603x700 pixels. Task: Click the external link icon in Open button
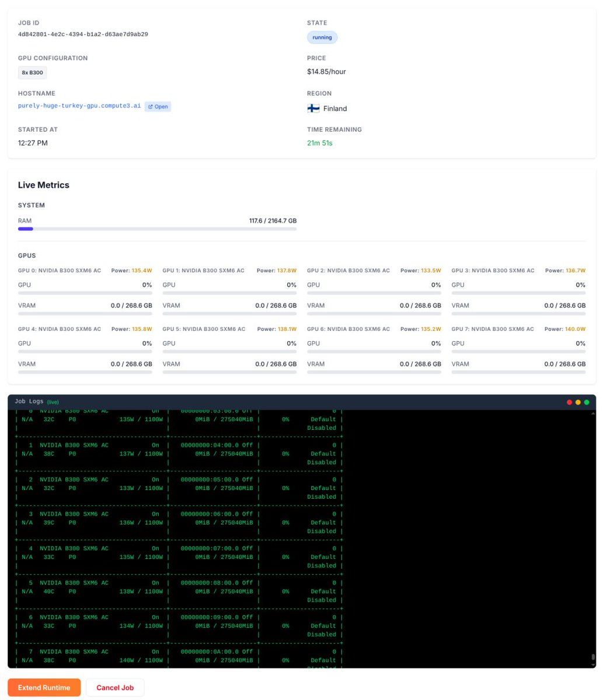[150, 107]
